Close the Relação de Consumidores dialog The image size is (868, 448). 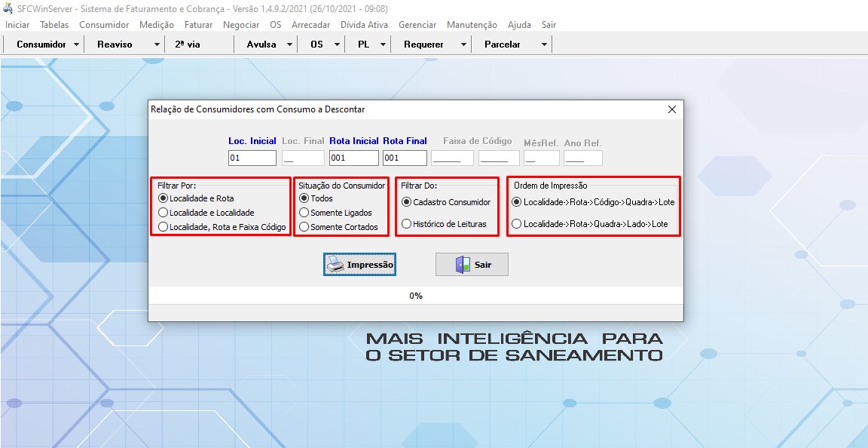coord(672,109)
